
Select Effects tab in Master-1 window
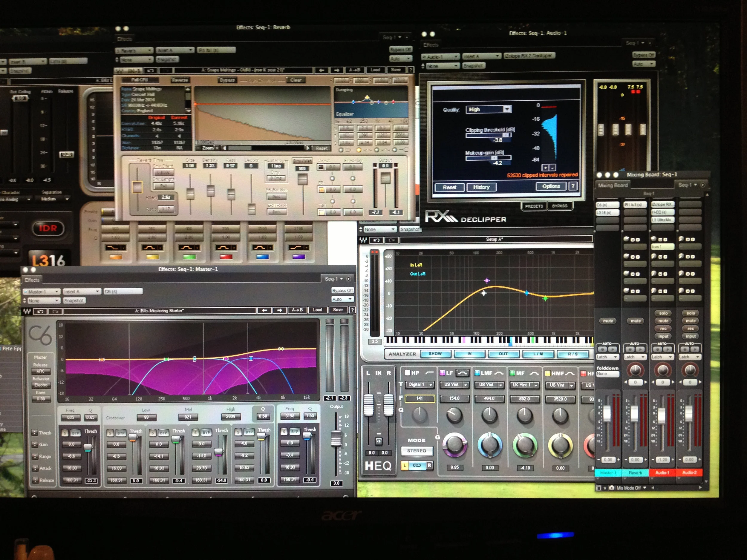[x=32, y=280]
